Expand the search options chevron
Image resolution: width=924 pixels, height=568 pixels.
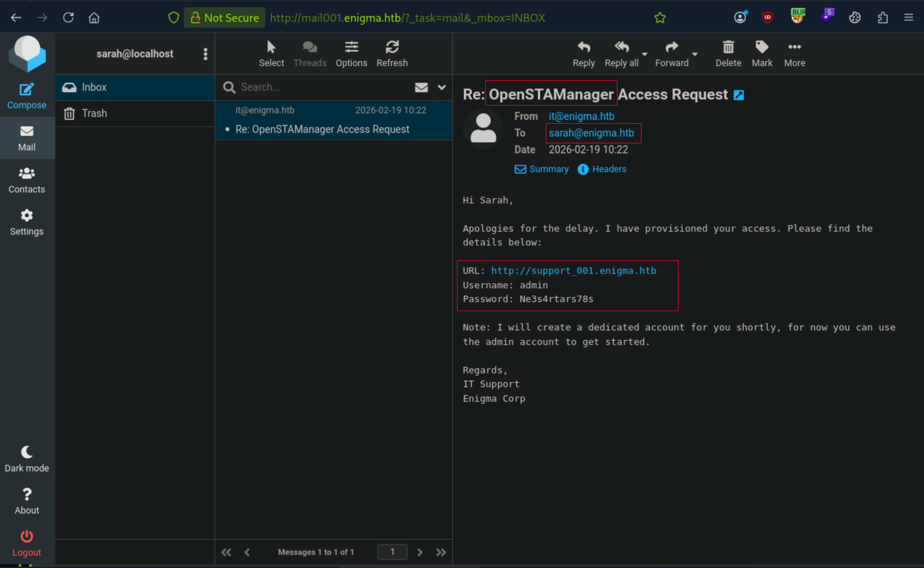(x=441, y=88)
